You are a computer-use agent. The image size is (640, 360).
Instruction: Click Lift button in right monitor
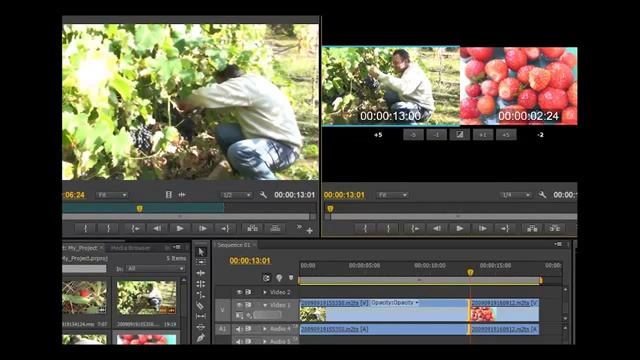click(x=532, y=229)
